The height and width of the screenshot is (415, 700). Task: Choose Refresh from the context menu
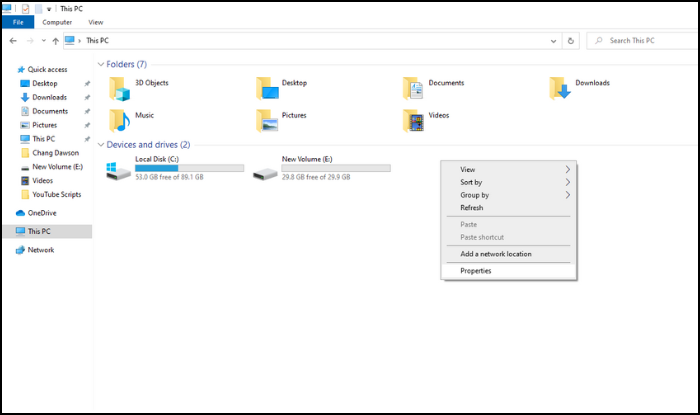(508, 208)
